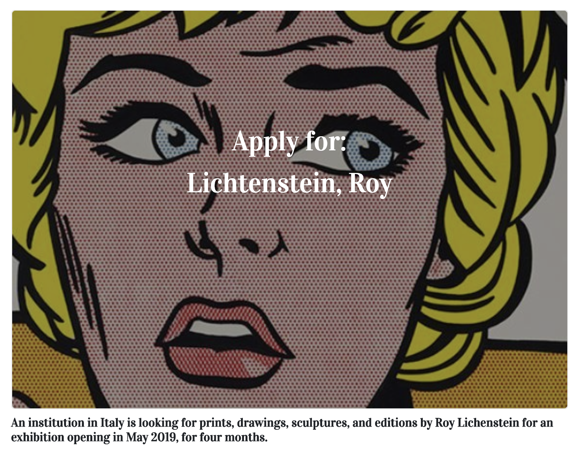Click the nose in the pop-art image
The width and height of the screenshot is (581, 460).
tap(237, 243)
